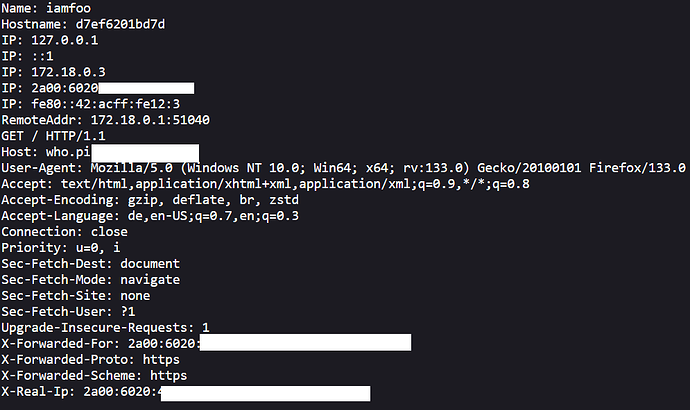Click the 'GET / HTTP/1.1' line
This screenshot has height=410, width=690.
coord(53,136)
